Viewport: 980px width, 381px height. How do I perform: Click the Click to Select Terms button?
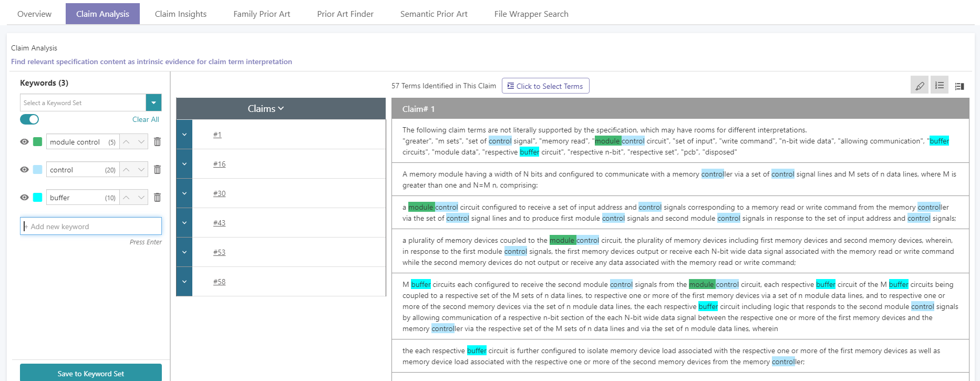[545, 86]
